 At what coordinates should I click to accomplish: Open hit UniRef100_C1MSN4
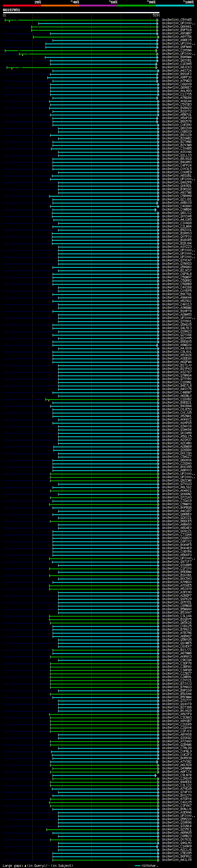point(177,50)
